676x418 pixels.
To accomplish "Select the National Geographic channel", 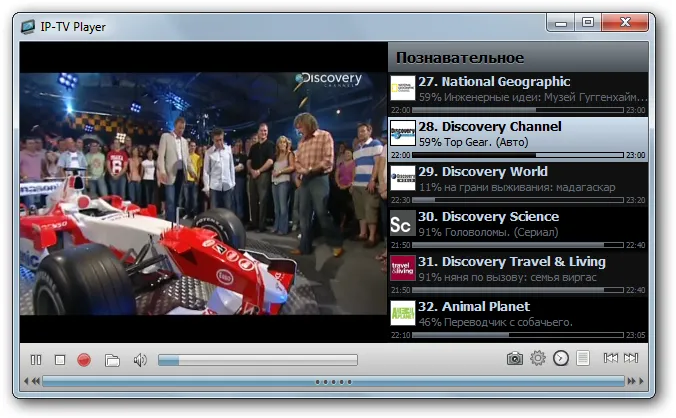I will pos(518,94).
